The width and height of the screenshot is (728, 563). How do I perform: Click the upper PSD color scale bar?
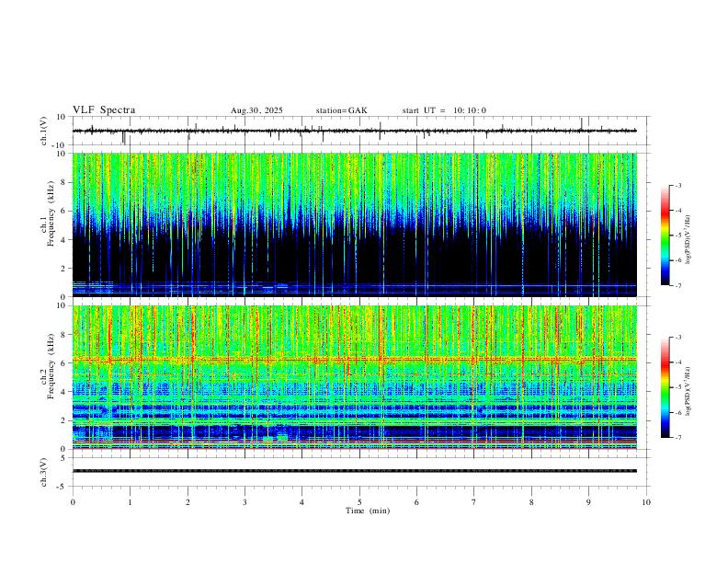[665, 236]
